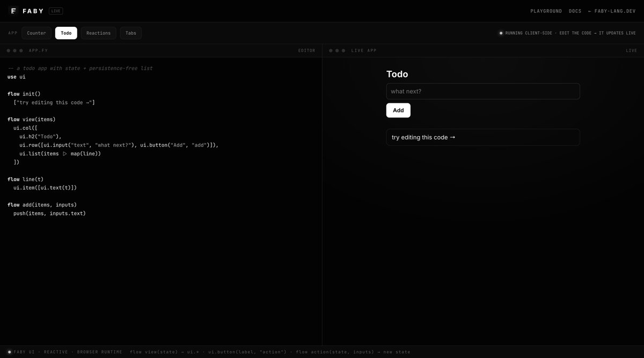This screenshot has width=644, height=358.
Task: Click the 'flow line(t)' code line
Action: (26, 180)
